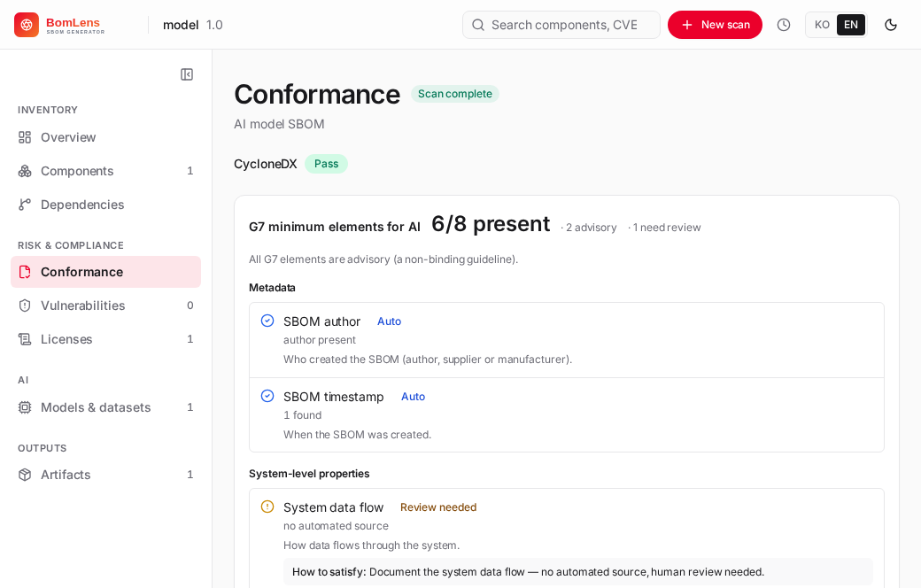Click the How to satisfy hint box

pyautogui.click(x=578, y=571)
